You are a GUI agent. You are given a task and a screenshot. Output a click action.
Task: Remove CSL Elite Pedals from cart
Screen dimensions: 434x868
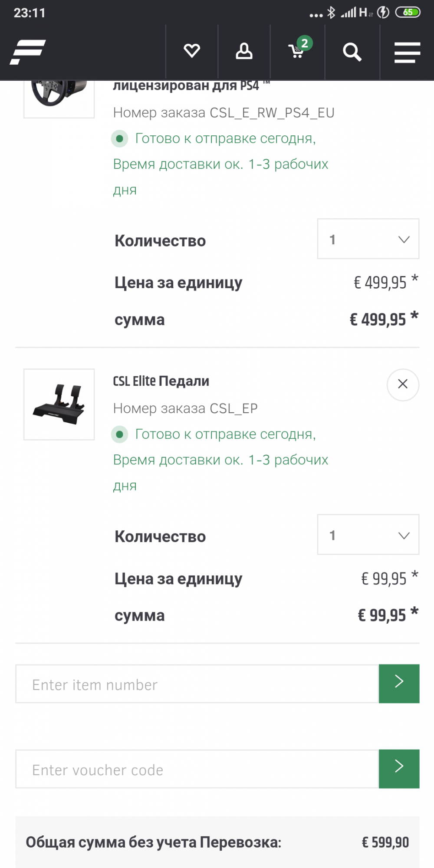403,385
